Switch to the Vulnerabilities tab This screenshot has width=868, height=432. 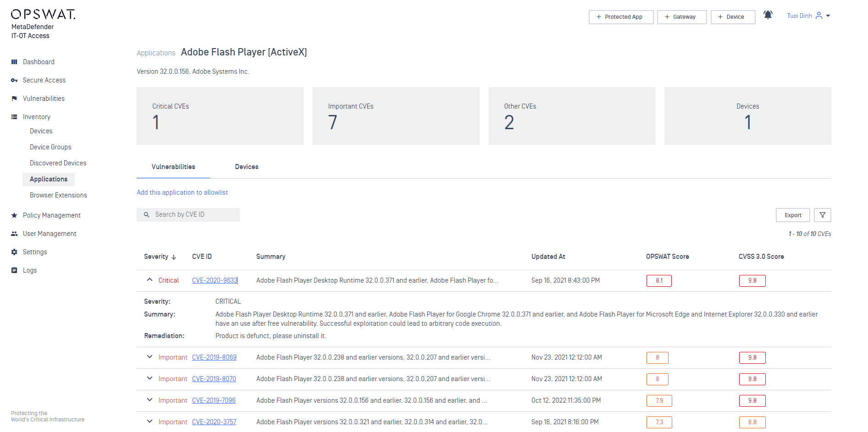coord(173,167)
